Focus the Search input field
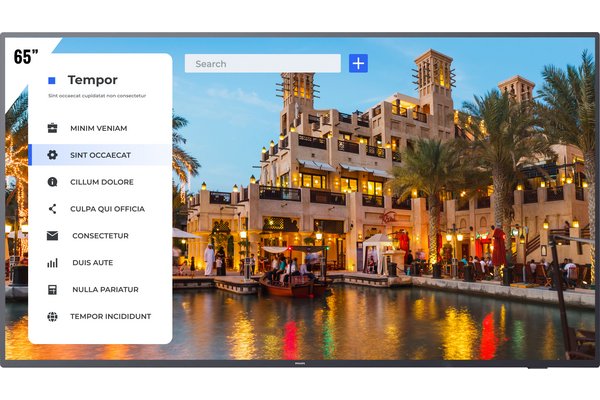The width and height of the screenshot is (600, 400). [x=262, y=63]
